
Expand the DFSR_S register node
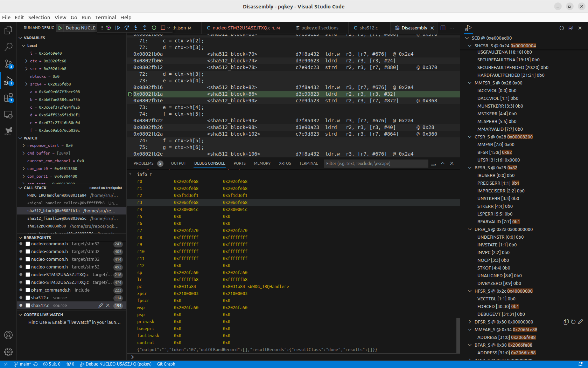470,322
